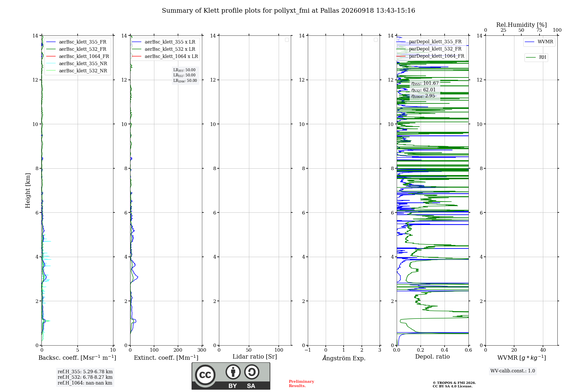Click the SA share-alike circular arrow icon

(x=252, y=372)
